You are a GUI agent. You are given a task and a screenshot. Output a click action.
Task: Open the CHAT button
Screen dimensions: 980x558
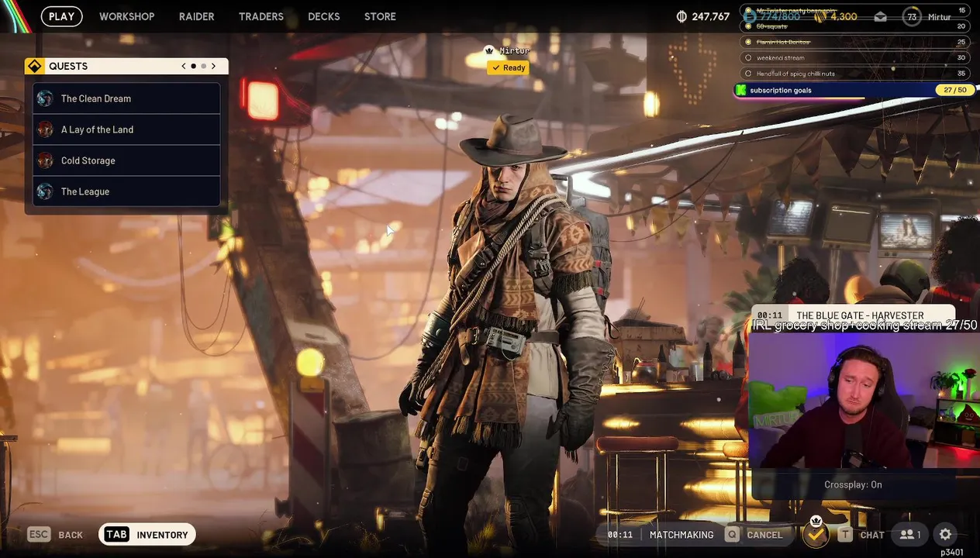click(872, 535)
